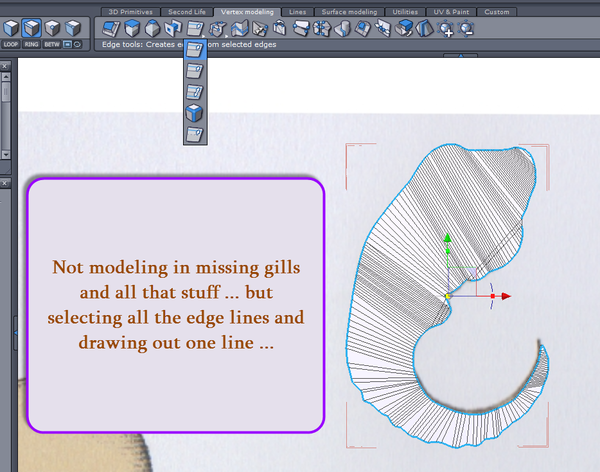
Task: Choose the second edge tool in flyout
Action: (195, 70)
